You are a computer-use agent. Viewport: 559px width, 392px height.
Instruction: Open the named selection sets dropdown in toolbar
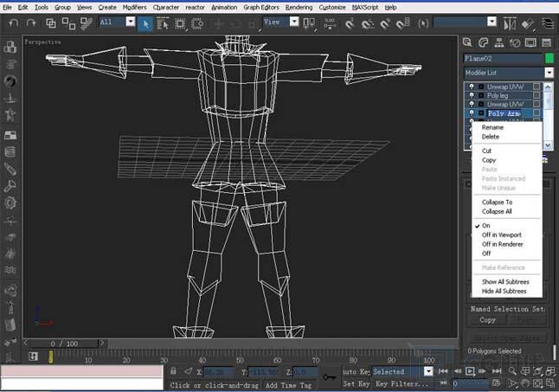click(492, 22)
